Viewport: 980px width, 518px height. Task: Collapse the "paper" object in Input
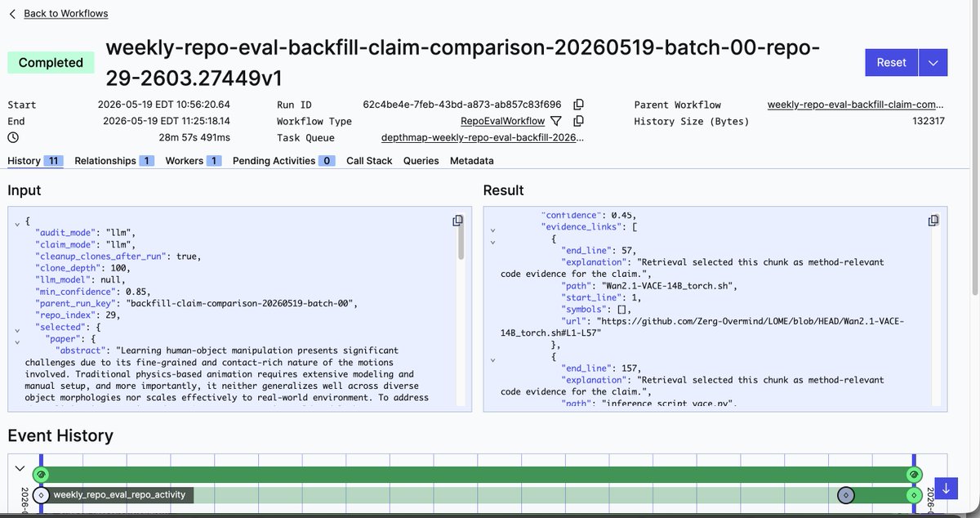click(18, 341)
